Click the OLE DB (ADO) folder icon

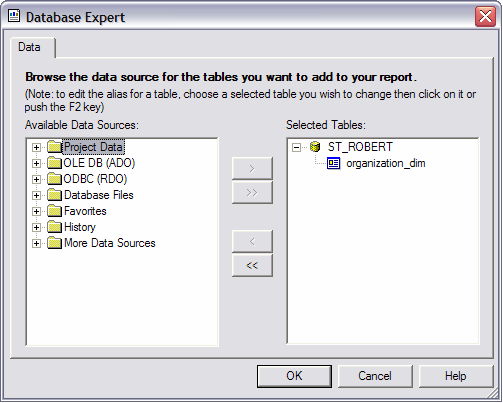(54, 163)
